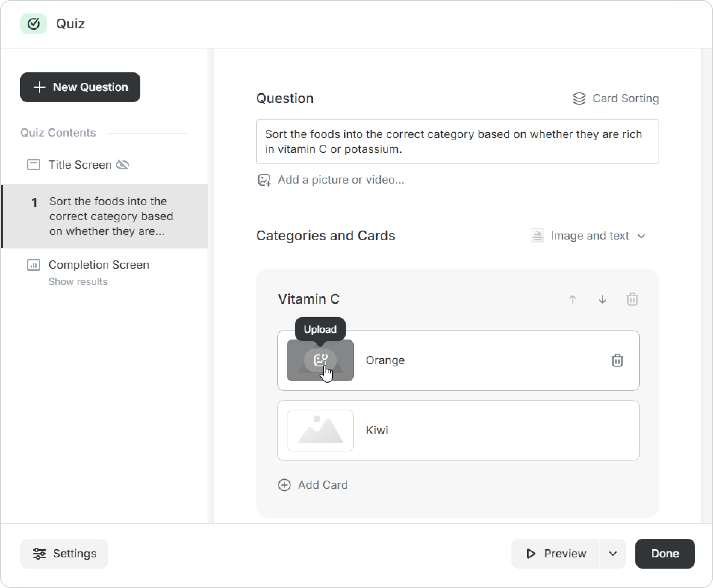Delete the Vitamin C category
713x588 pixels.
[632, 299]
